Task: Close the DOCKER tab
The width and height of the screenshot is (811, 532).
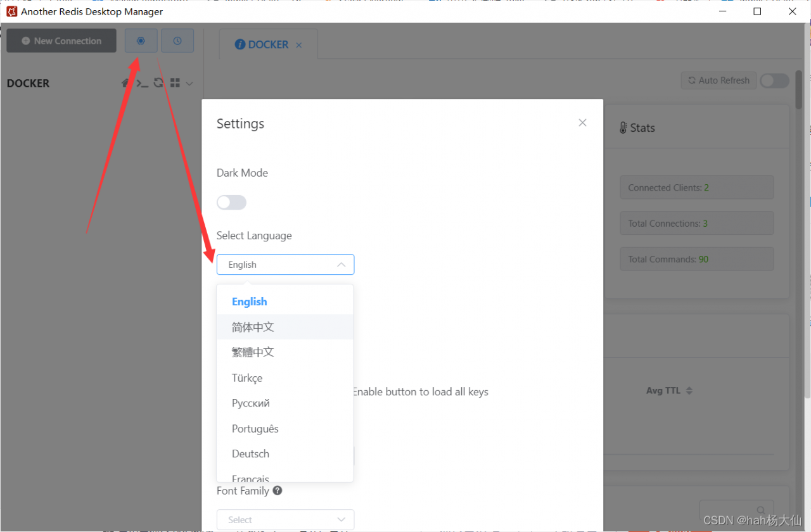Action: (x=299, y=45)
